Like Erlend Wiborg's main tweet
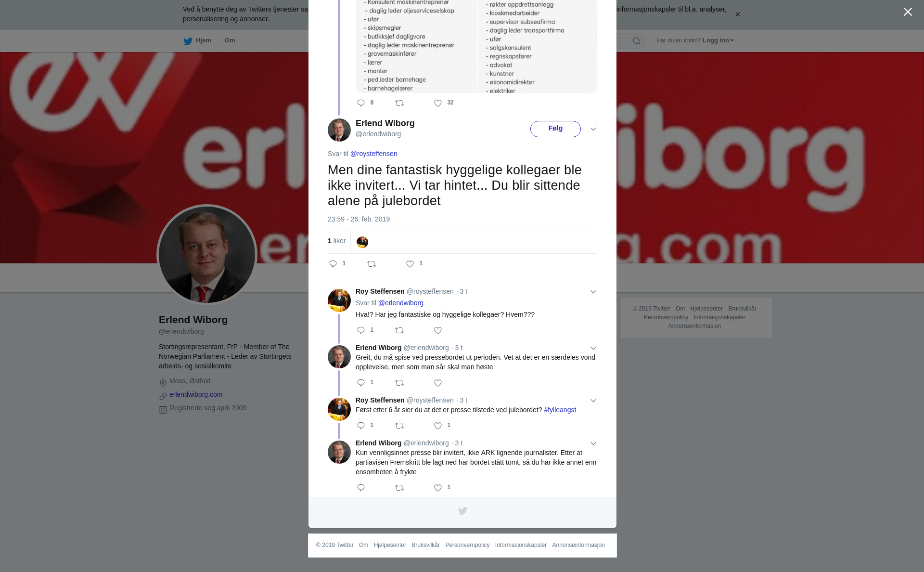This screenshot has width=924, height=572. click(410, 264)
